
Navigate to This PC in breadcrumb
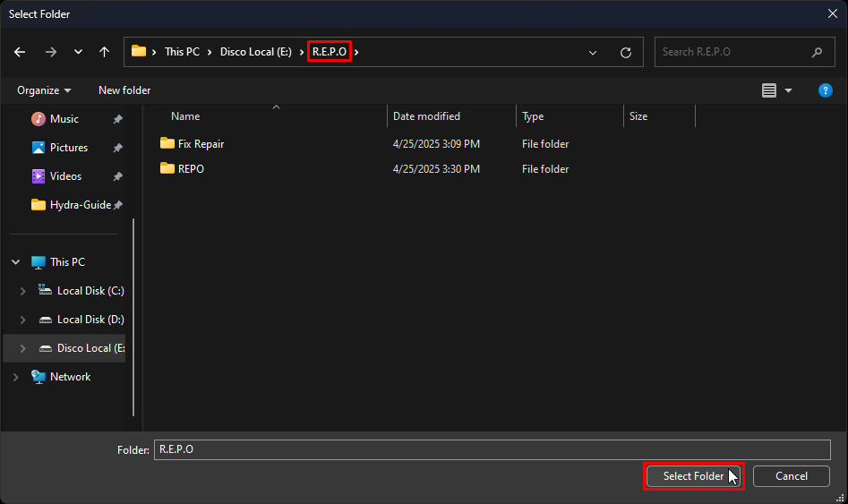click(183, 52)
